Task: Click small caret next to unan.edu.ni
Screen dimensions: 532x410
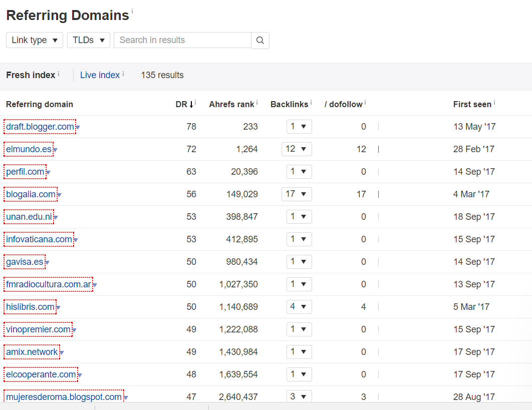Action: point(56,218)
